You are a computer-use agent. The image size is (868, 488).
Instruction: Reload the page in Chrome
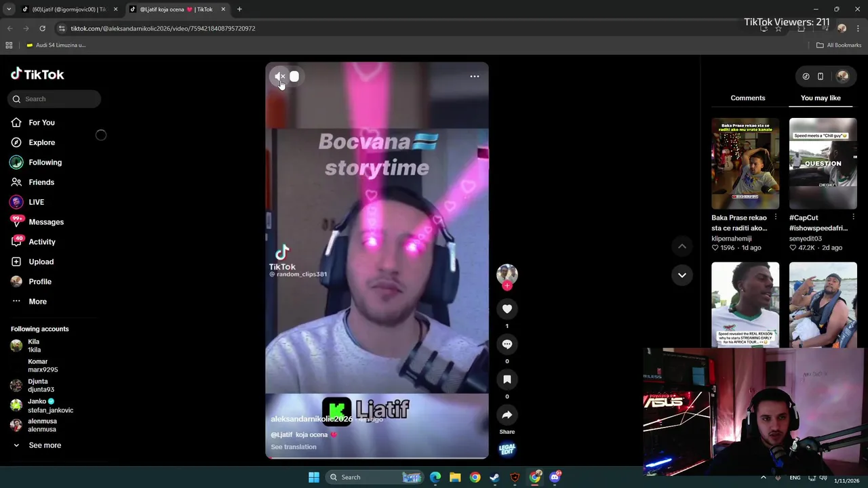[42, 28]
